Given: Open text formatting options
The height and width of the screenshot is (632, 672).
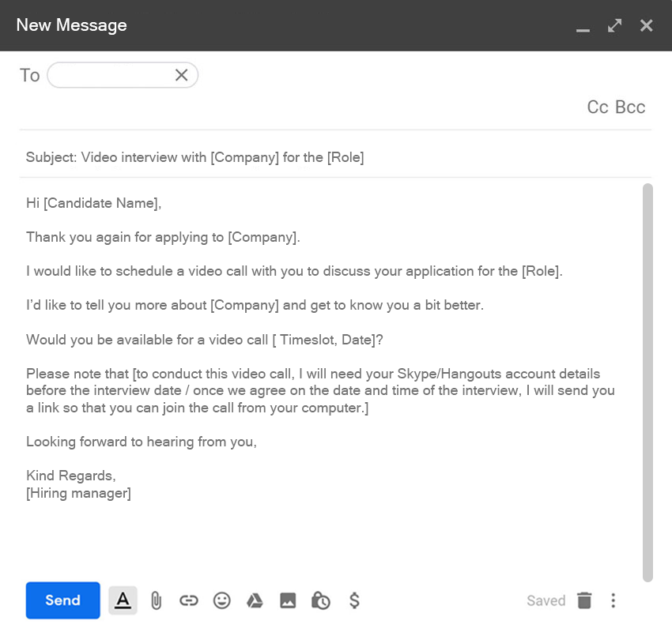Looking at the screenshot, I should click(x=123, y=600).
